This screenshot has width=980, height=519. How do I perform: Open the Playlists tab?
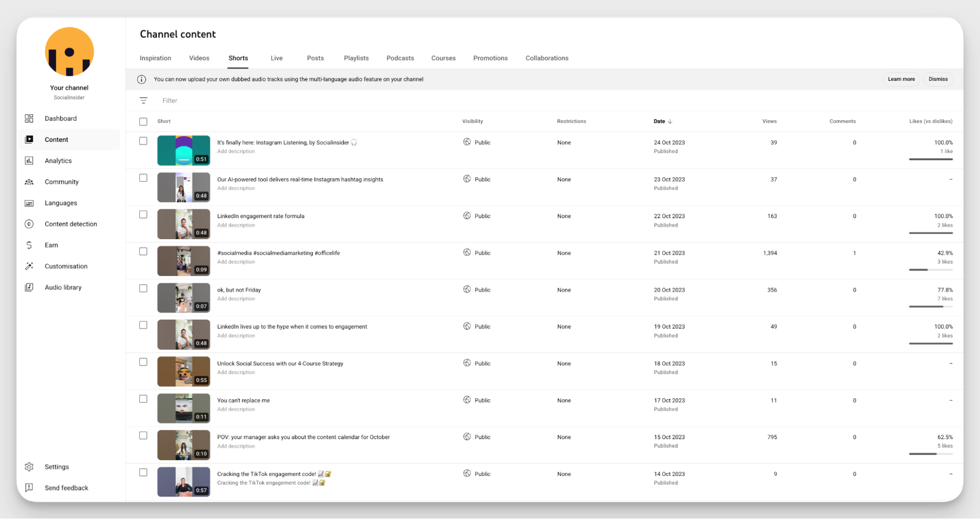pyautogui.click(x=356, y=58)
